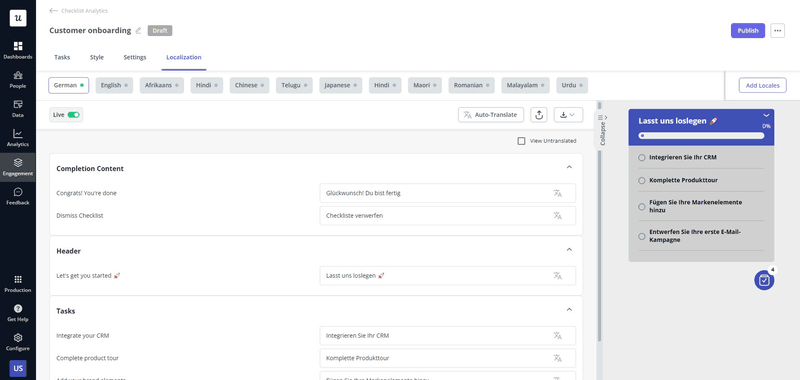Open Data in the sidebar
Viewport: 800px width, 380px height.
[x=18, y=109]
